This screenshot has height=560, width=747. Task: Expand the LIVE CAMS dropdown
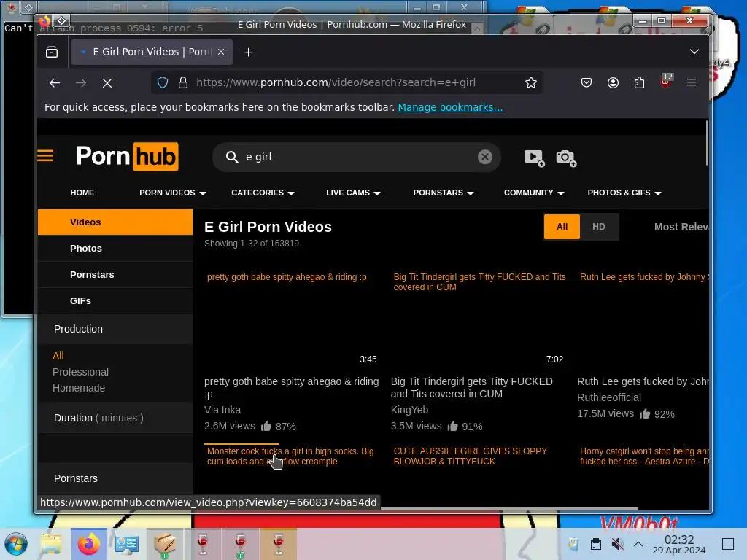pos(353,192)
